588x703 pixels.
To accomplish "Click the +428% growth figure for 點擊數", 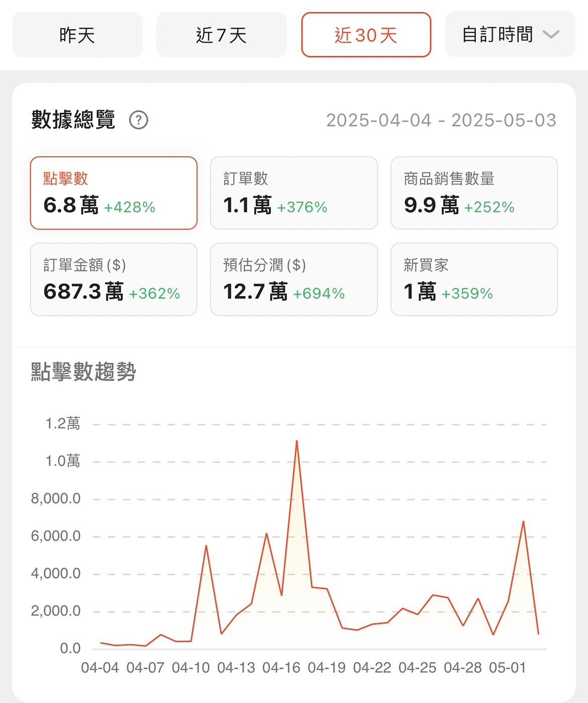I will (130, 207).
